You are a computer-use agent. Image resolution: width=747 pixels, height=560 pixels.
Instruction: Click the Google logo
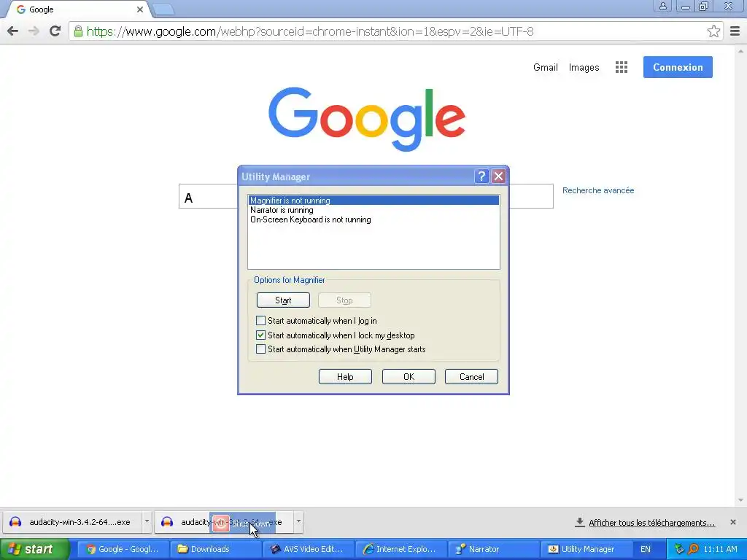click(366, 119)
